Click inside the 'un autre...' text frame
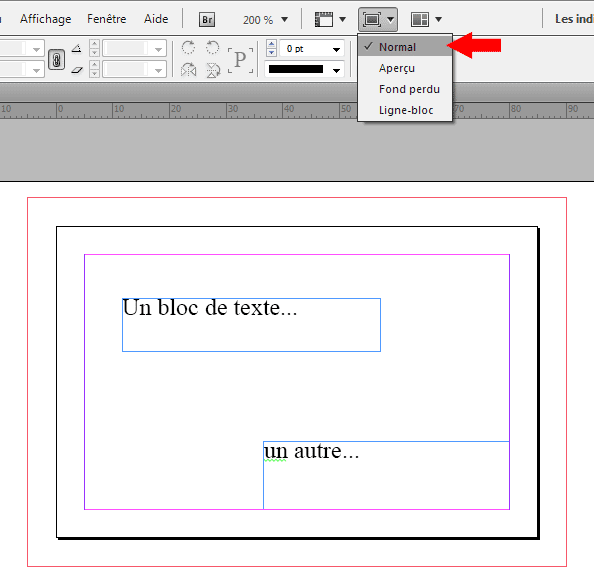This screenshot has width=594, height=579. tap(386, 476)
